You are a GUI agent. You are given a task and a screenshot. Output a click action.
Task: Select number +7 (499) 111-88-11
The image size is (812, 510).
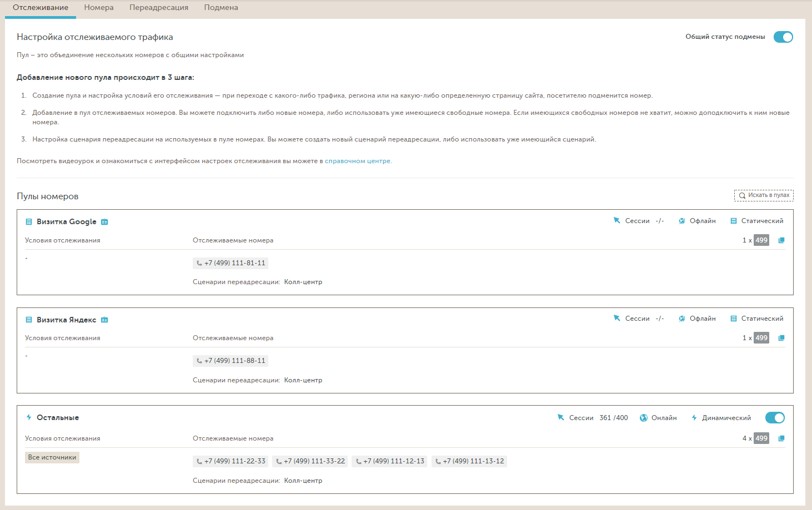point(230,361)
